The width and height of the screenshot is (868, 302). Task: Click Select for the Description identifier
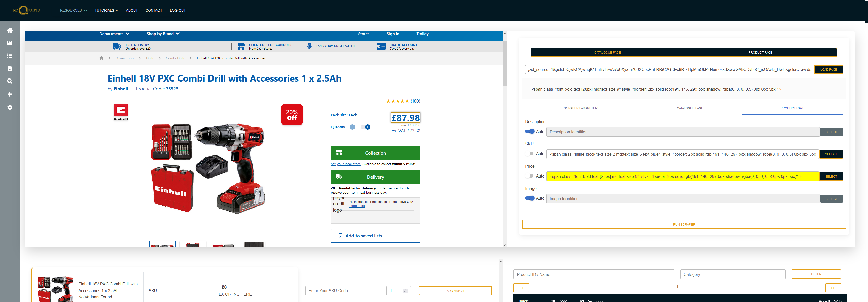(x=831, y=132)
